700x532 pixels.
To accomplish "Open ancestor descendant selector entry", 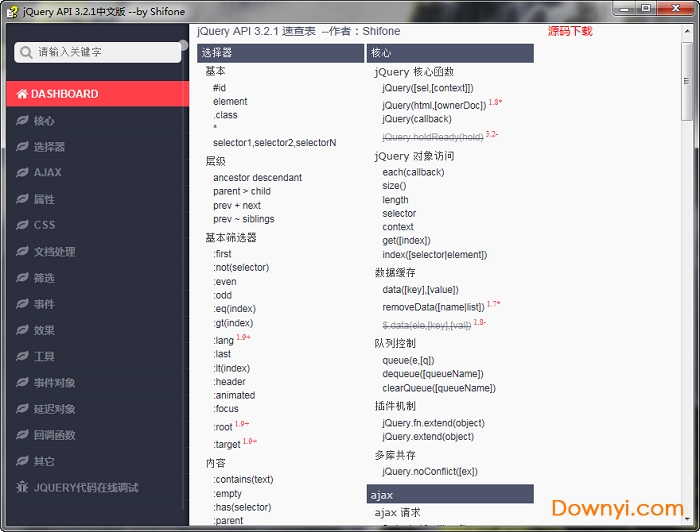I will tap(258, 178).
